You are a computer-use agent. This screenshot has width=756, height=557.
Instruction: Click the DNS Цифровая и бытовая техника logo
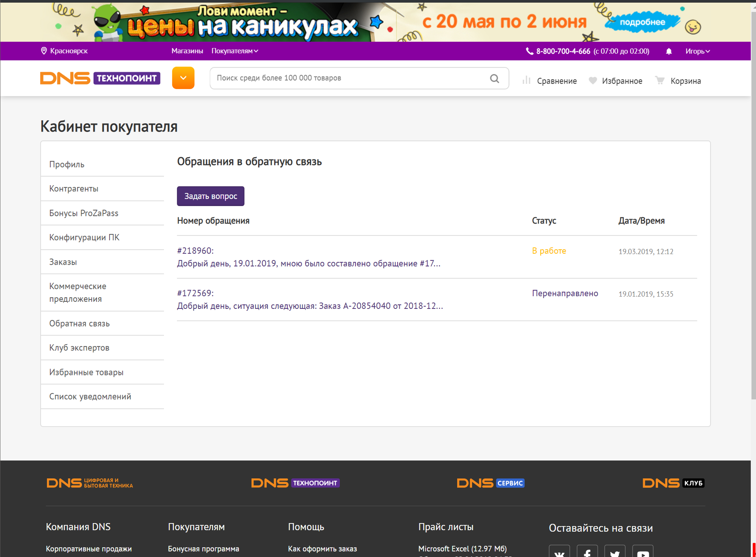90,483
